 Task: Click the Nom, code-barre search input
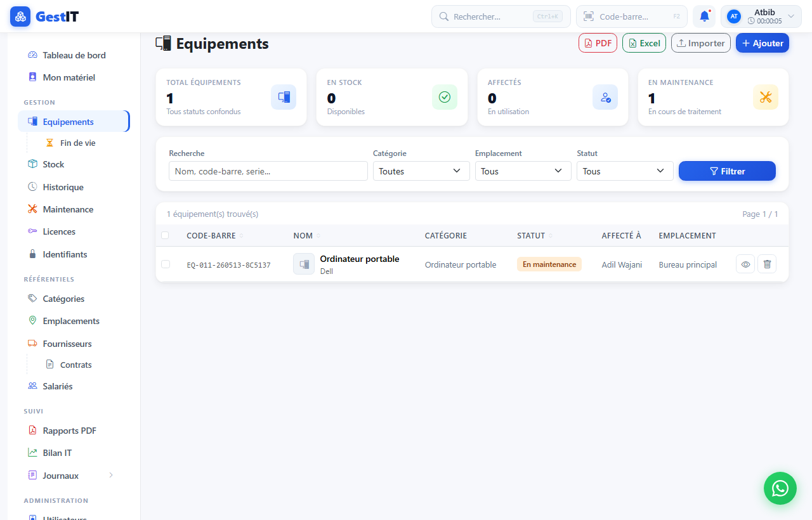(x=268, y=171)
